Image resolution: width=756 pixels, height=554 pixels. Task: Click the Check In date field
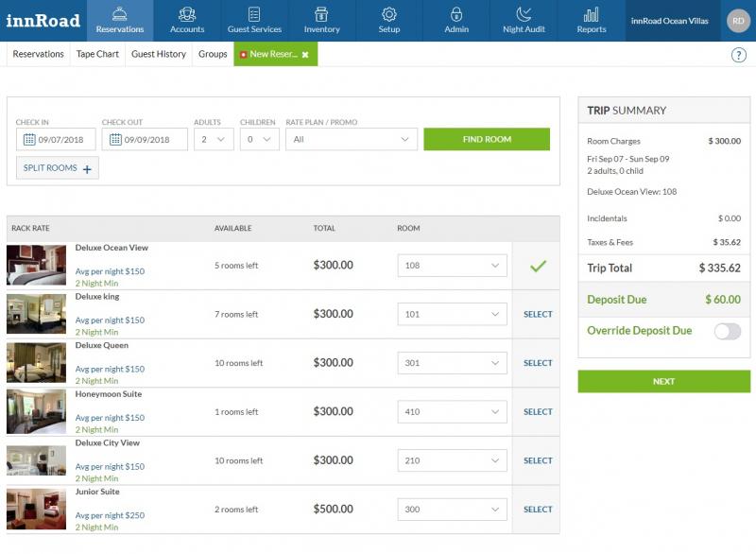pyautogui.click(x=56, y=139)
